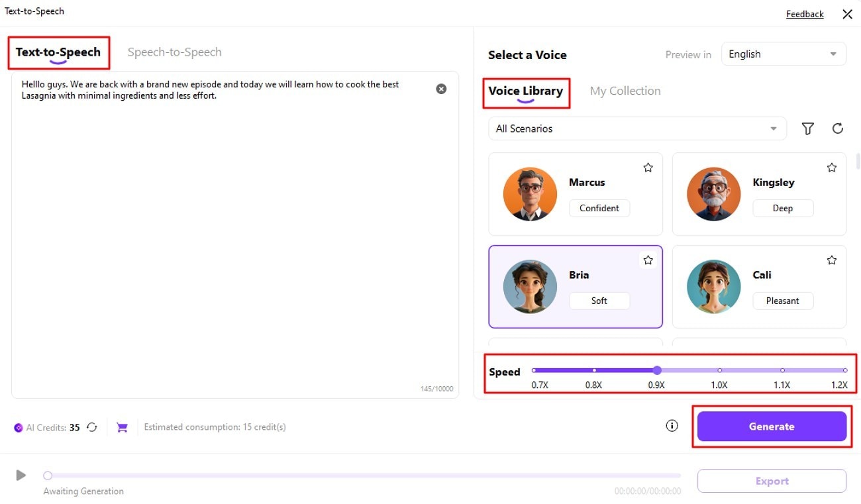The width and height of the screenshot is (861, 504).
Task: Set the speed slider to 1.0X
Action: click(x=720, y=370)
